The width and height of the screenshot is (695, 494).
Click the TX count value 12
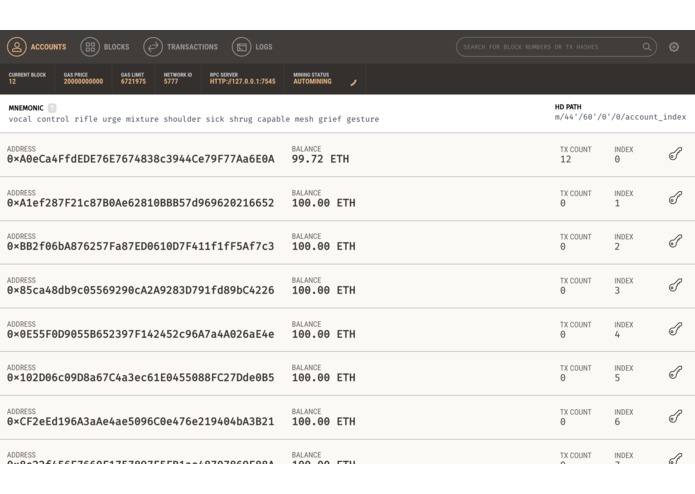coord(566,159)
